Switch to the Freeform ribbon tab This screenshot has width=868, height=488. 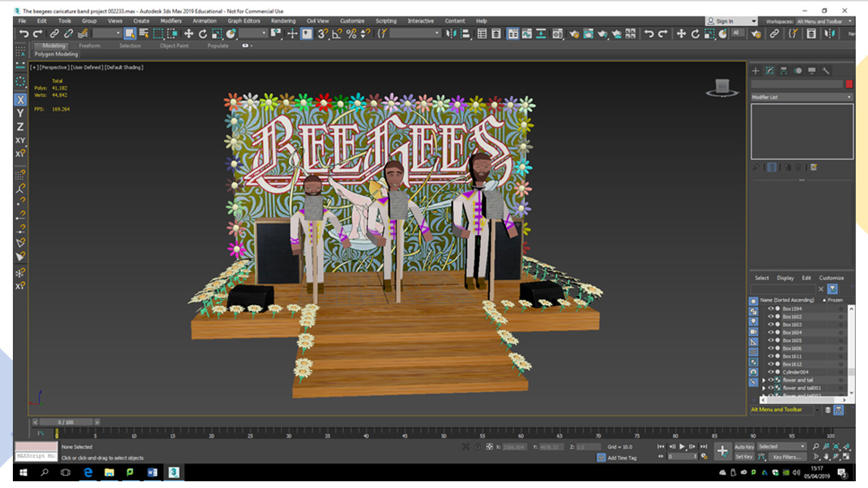pyautogui.click(x=90, y=45)
